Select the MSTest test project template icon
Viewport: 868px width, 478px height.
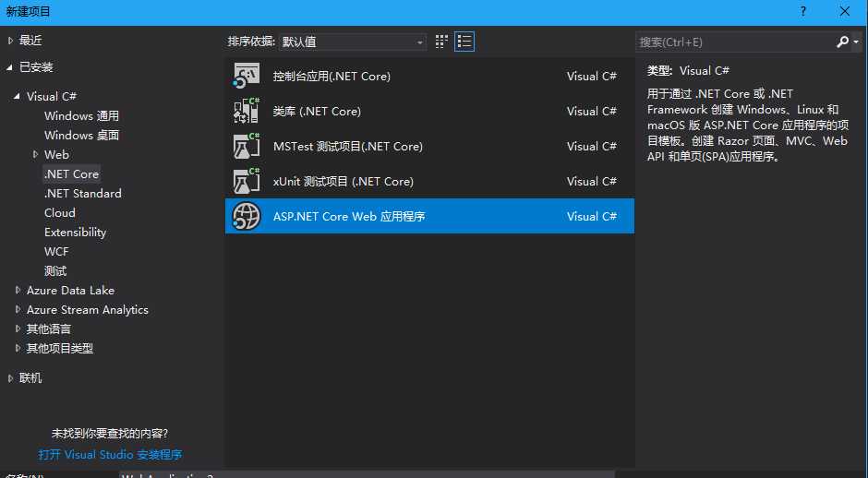247,146
